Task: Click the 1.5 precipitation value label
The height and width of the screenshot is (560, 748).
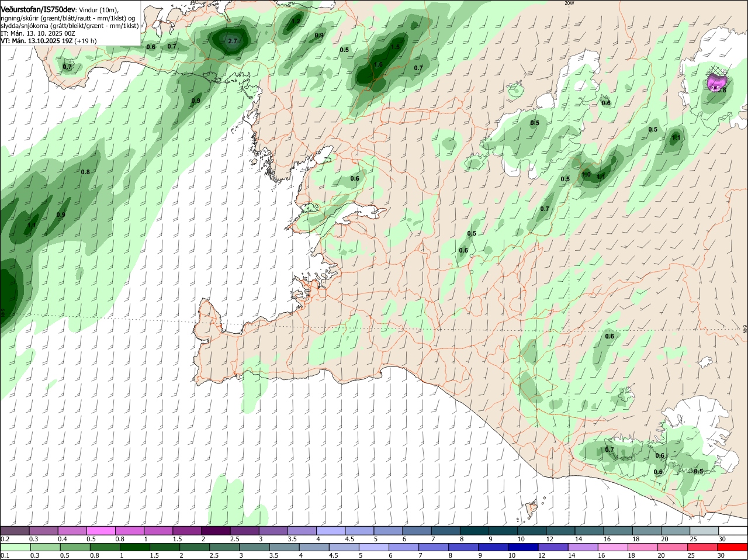Action: [x=396, y=47]
